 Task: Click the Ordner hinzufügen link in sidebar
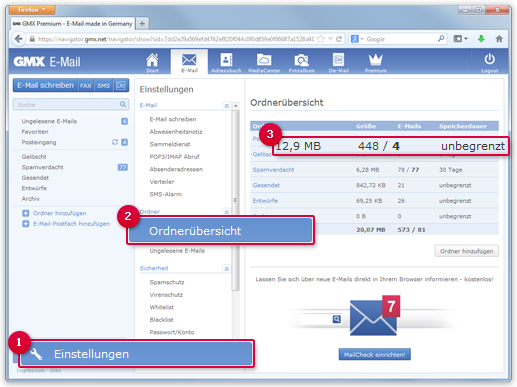coord(60,213)
